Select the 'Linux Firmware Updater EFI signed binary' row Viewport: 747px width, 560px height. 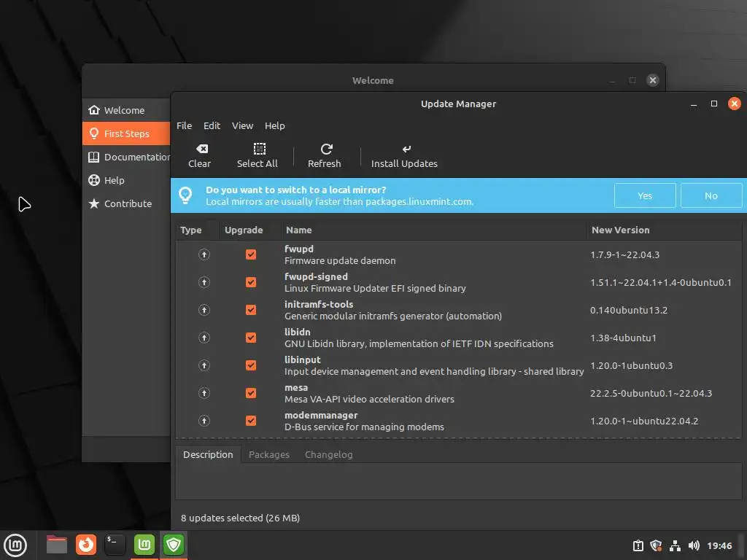pyautogui.click(x=459, y=282)
